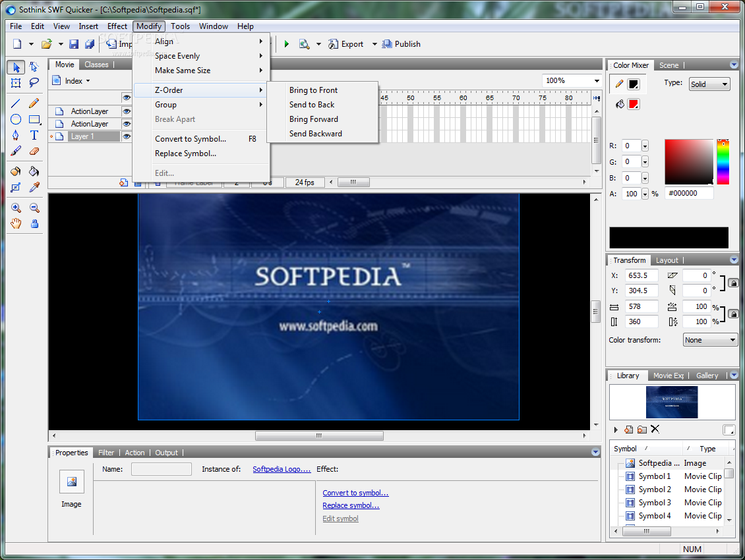Toggle the show/hide all layers eye header
745x560 pixels.
(x=127, y=98)
